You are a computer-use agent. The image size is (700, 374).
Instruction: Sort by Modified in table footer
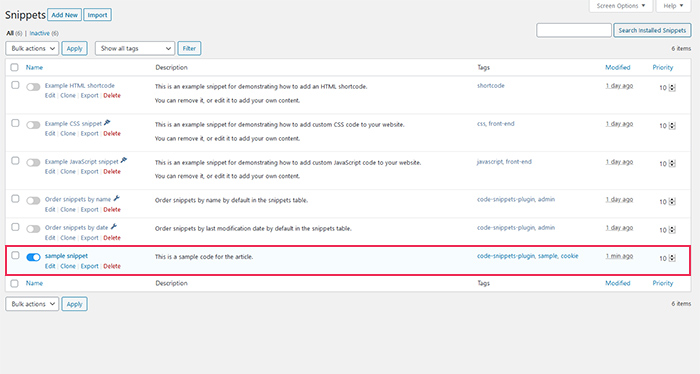point(617,283)
